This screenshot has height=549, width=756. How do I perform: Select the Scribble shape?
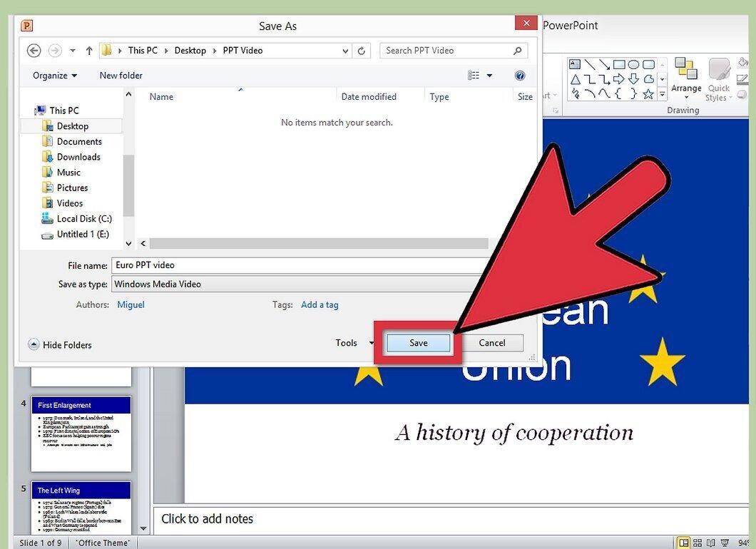[x=575, y=93]
